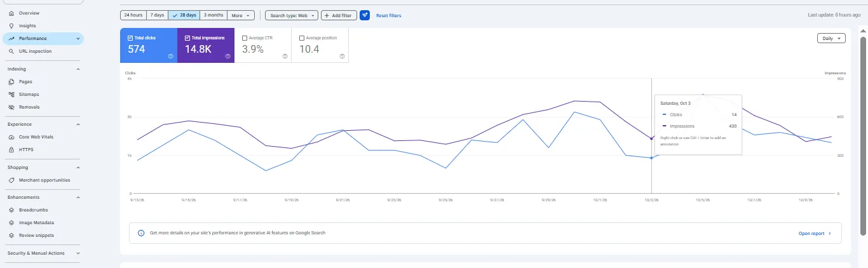Click the Image Metadata layers icon
The height and width of the screenshot is (268, 868).
(x=11, y=223)
